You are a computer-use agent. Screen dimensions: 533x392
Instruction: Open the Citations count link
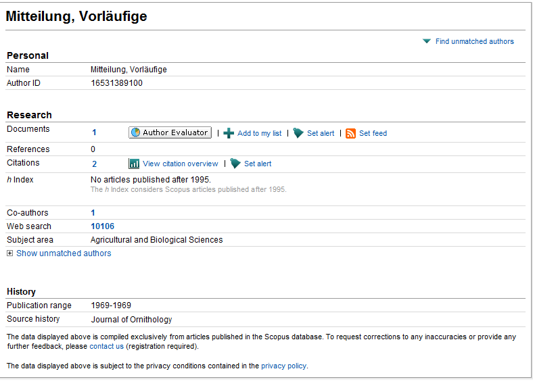click(x=94, y=164)
